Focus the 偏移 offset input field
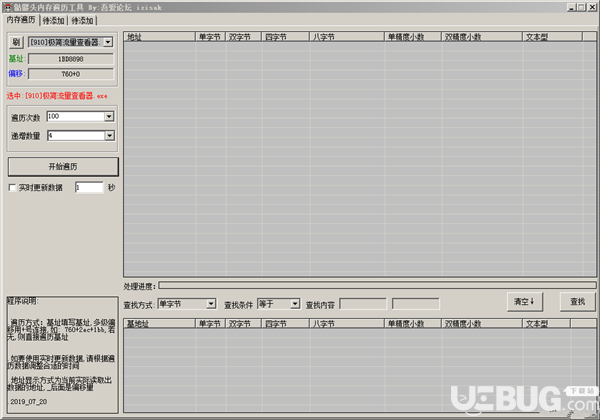 pos(71,74)
